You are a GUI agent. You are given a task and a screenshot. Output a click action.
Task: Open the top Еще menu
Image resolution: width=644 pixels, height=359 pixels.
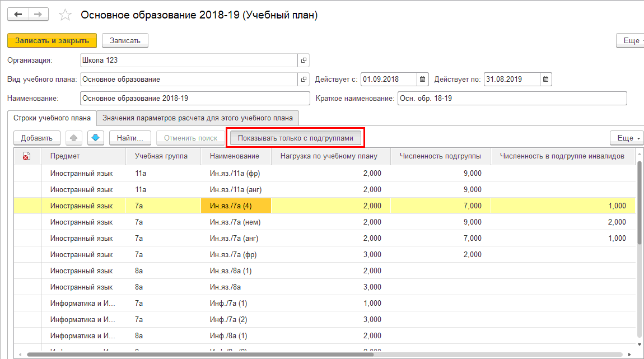coord(631,41)
